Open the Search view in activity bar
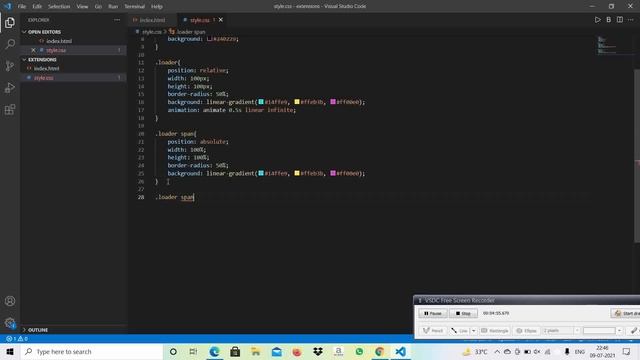 tap(10, 44)
